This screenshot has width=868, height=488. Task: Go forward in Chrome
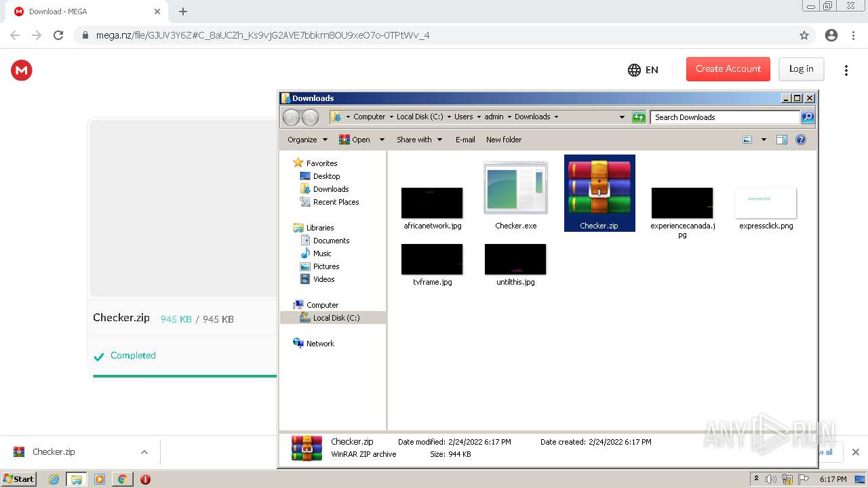pyautogui.click(x=37, y=35)
